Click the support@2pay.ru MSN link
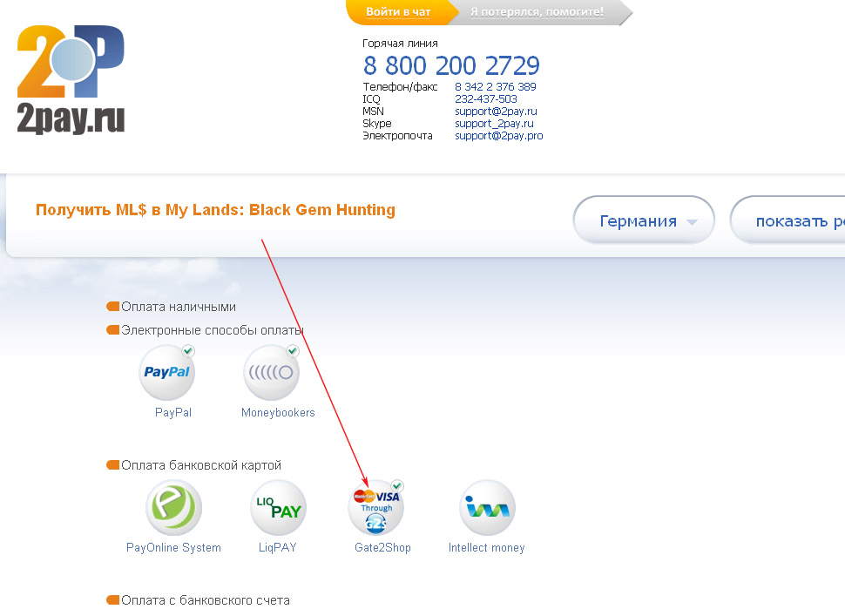845x616 pixels. 496,111
